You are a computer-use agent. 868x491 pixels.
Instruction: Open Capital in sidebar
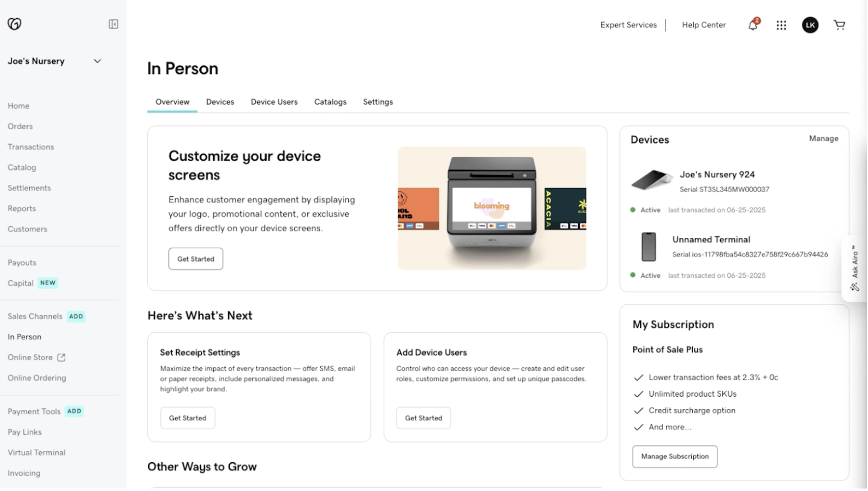click(20, 284)
